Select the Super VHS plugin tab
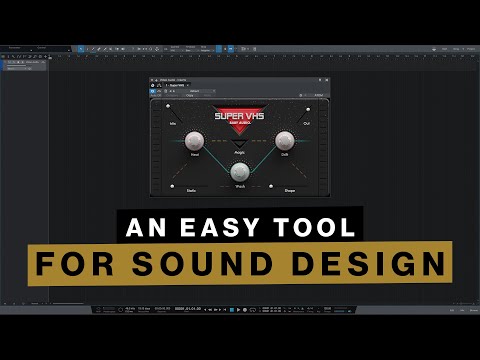 [x=176, y=85]
